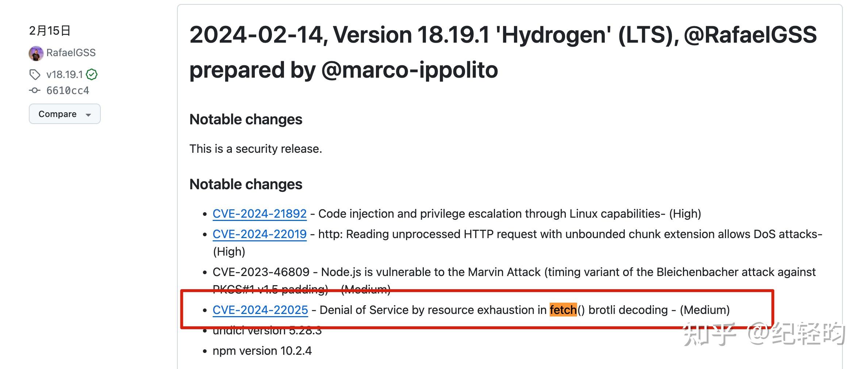Click the highlighted fetch word
Image resolution: width=868 pixels, height=369 pixels.
pyautogui.click(x=563, y=310)
